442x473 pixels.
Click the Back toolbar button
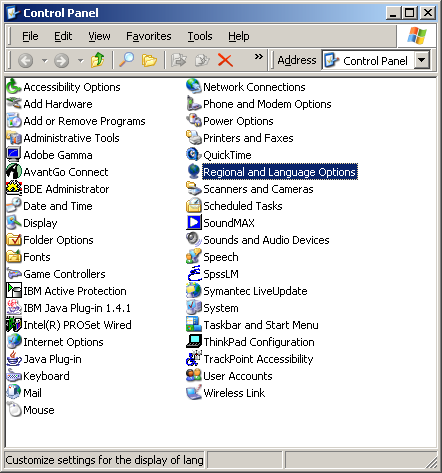pyautogui.click(x=26, y=60)
